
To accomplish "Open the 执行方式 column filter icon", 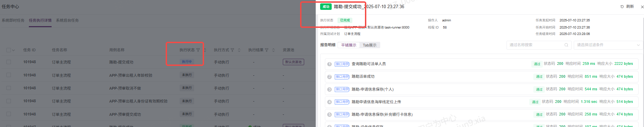I will pos(232,50).
